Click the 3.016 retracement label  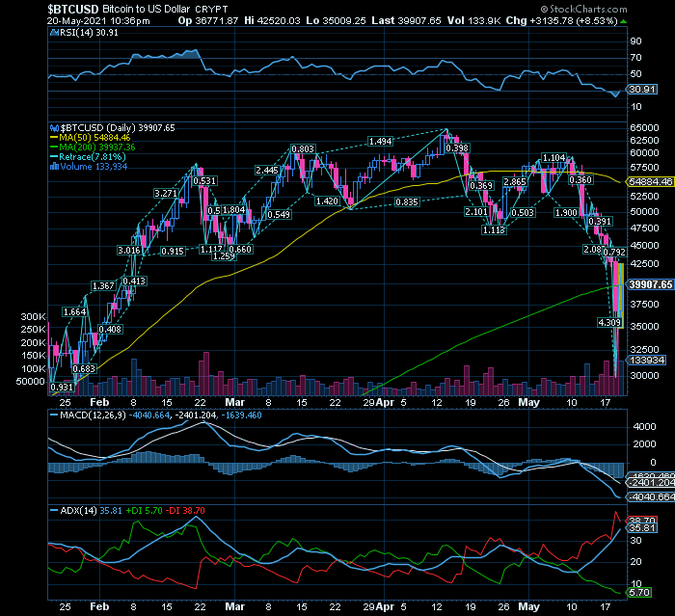tap(129, 251)
